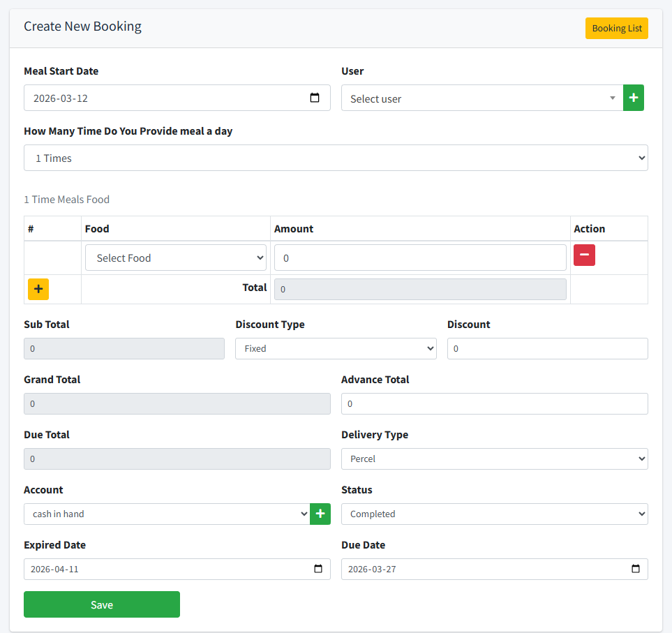Expand the Discount Type dropdown
The image size is (672, 633).
click(336, 348)
